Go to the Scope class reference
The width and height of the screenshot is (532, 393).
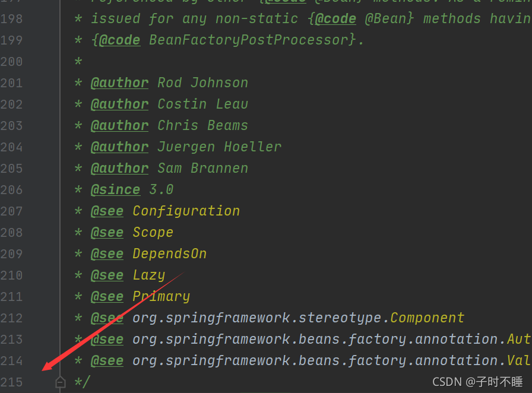[x=153, y=233]
